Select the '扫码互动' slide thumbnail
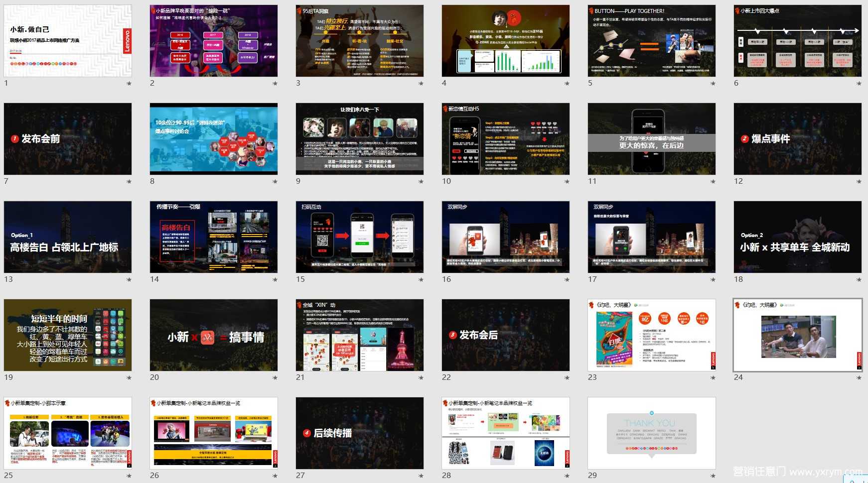Screen dimensions: 868x483 pyautogui.click(x=360, y=237)
